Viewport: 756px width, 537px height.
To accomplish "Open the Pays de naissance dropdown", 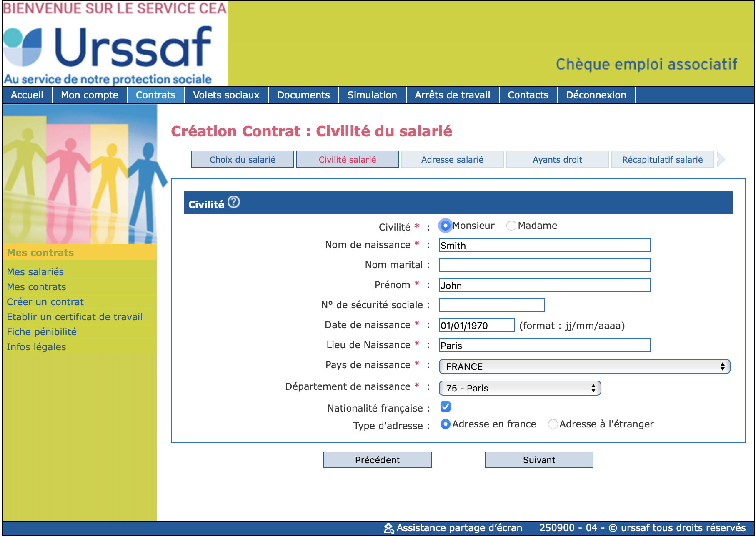I will click(x=584, y=366).
